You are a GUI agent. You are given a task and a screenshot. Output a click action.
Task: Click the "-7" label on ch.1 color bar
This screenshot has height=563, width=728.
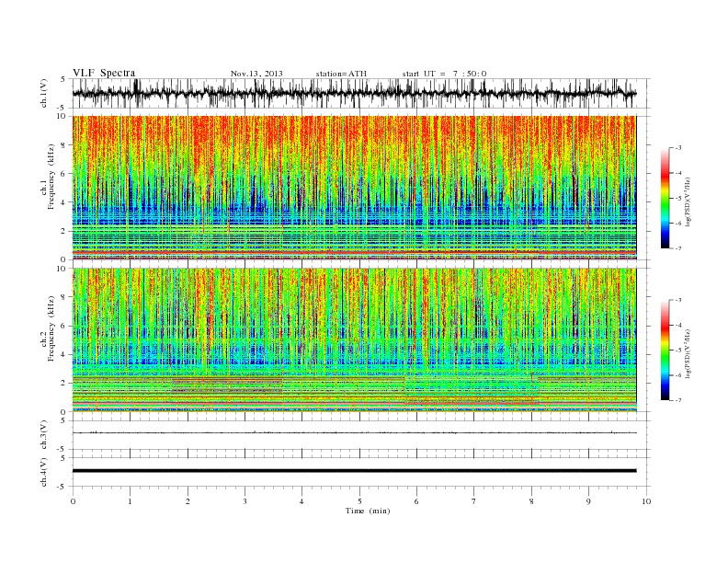[678, 248]
